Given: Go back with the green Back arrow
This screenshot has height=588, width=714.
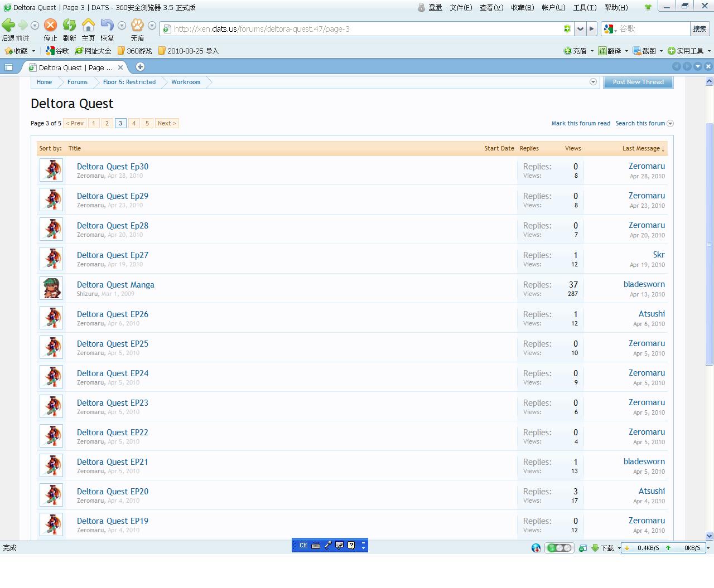Looking at the screenshot, I should click(x=8, y=25).
